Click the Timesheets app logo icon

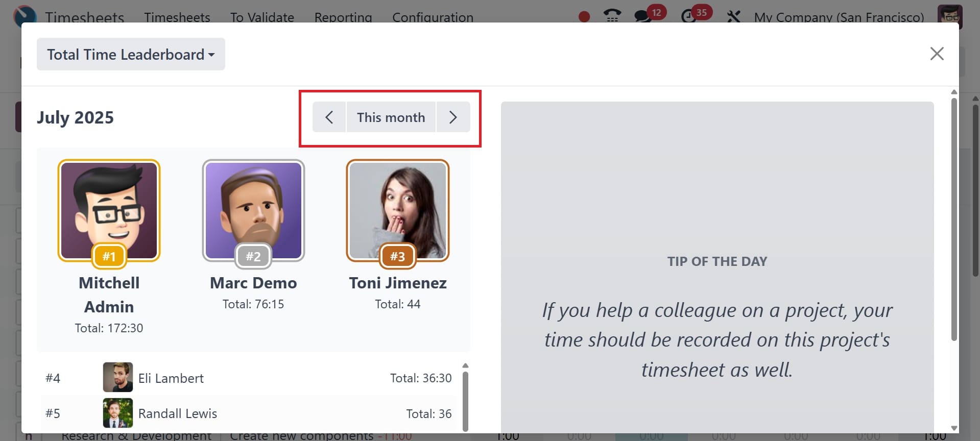pyautogui.click(x=25, y=15)
